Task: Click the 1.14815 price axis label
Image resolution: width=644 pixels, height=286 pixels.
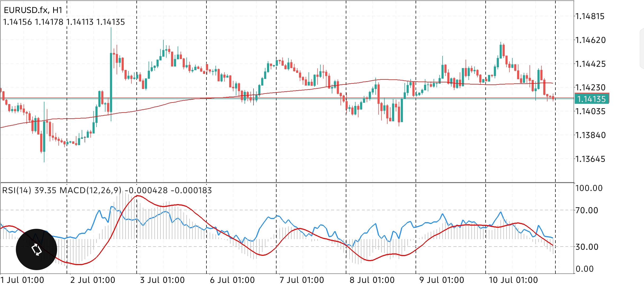Action: tap(590, 16)
